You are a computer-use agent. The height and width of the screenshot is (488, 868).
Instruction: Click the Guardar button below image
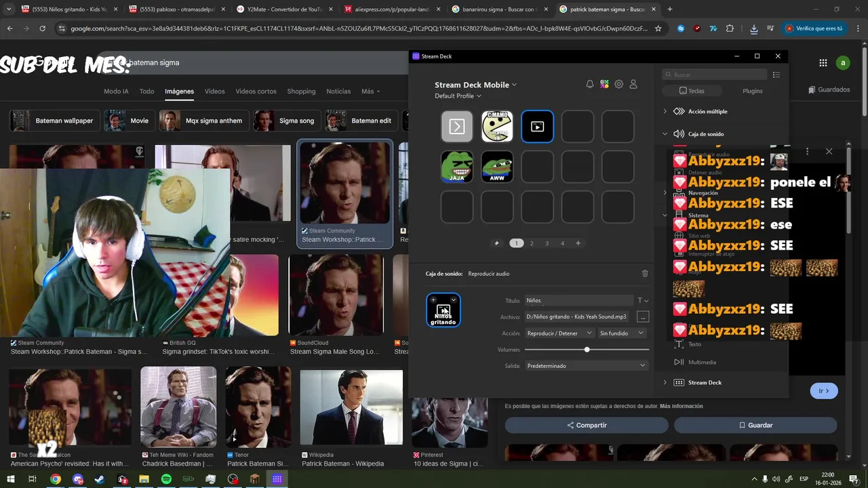[755, 425]
